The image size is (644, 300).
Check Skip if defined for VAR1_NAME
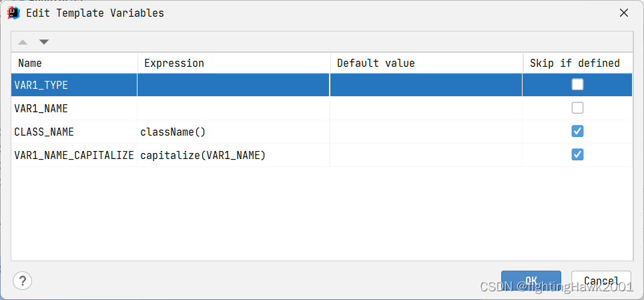point(577,108)
